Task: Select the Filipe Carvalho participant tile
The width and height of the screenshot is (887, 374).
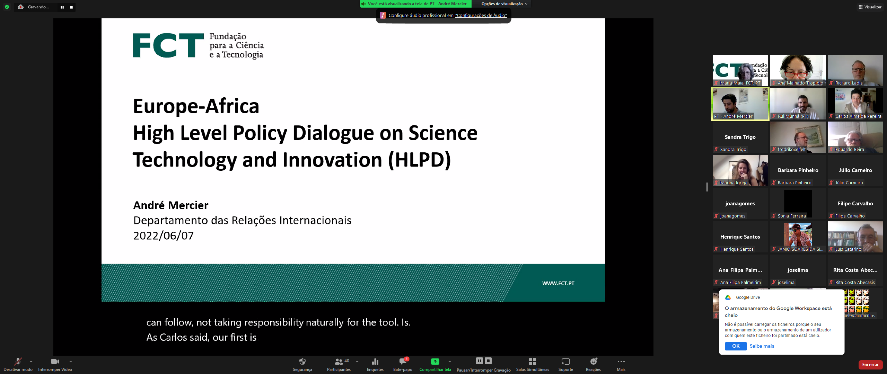Action: point(855,204)
